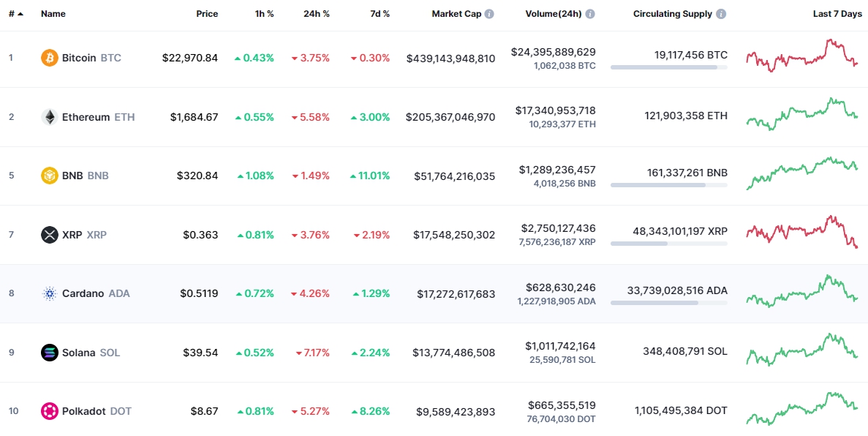Image resolution: width=868 pixels, height=436 pixels.
Task: Click Solana supply 348,408,791 SOL
Action: click(685, 351)
